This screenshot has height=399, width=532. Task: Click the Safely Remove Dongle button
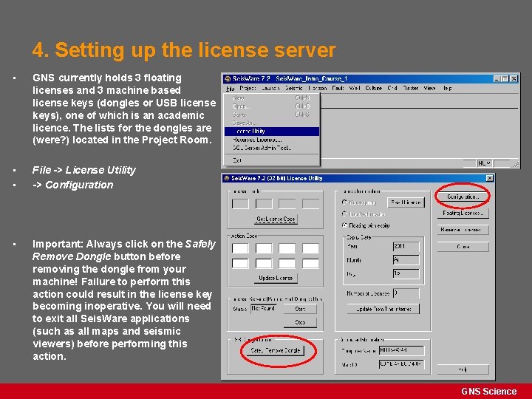[276, 350]
